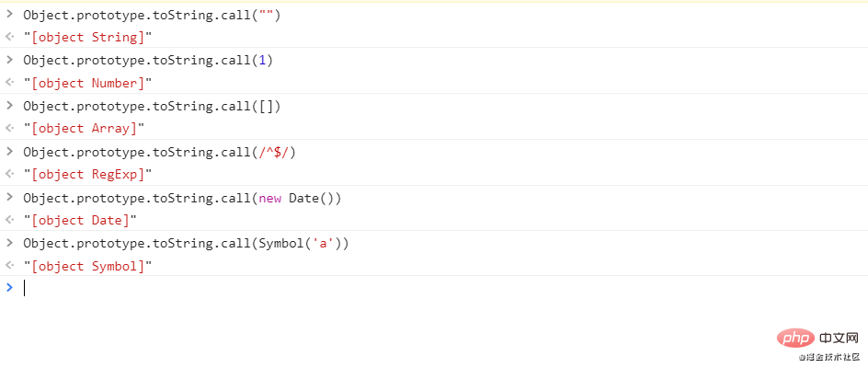This screenshot has width=868, height=368.
Task: Click the input chevron beside the Symbol call
Action: point(9,243)
